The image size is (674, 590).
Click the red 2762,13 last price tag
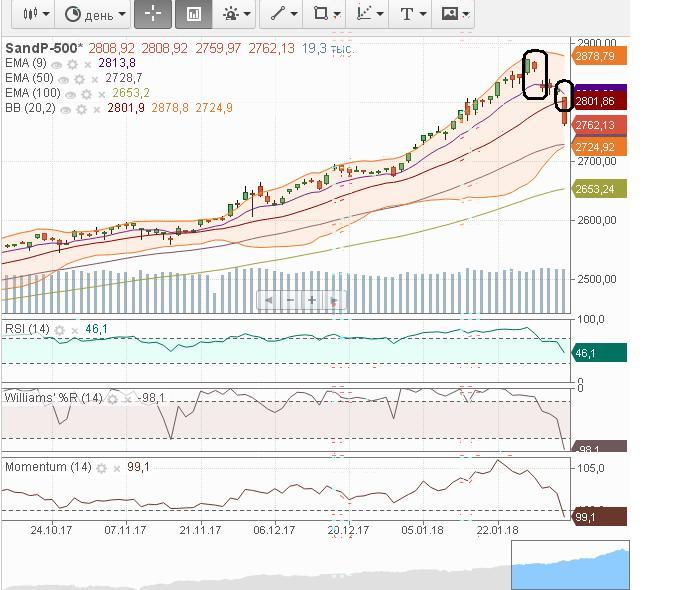click(x=599, y=125)
